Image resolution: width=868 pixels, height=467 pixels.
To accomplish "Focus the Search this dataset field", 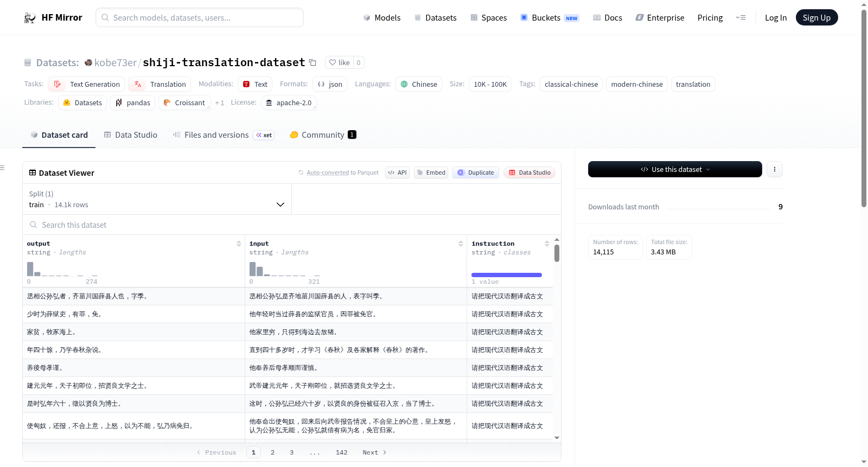I will pyautogui.click(x=292, y=225).
